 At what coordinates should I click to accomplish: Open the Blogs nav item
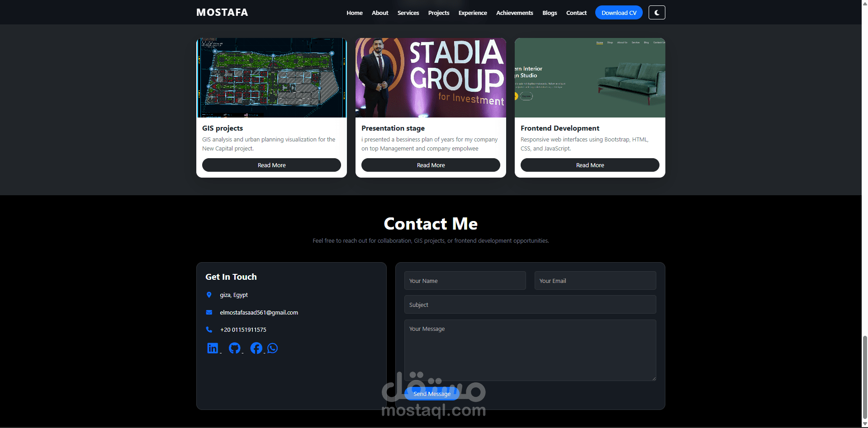coord(550,13)
